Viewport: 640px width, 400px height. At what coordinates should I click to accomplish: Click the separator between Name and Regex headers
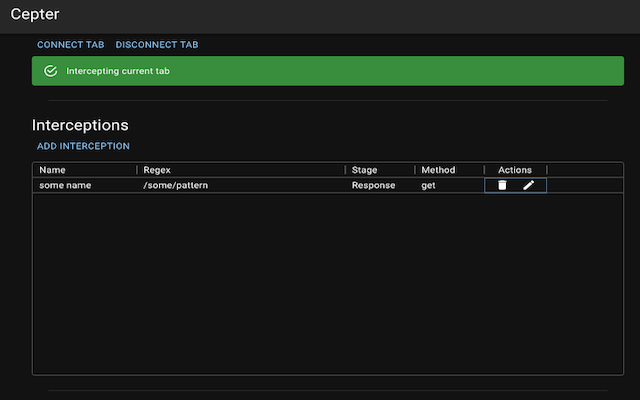[137, 170]
